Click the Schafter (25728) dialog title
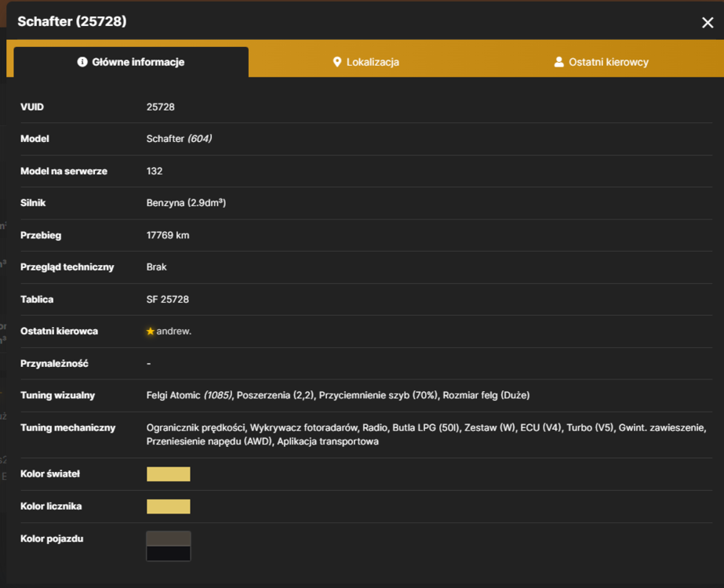This screenshot has height=588, width=724. [72, 21]
